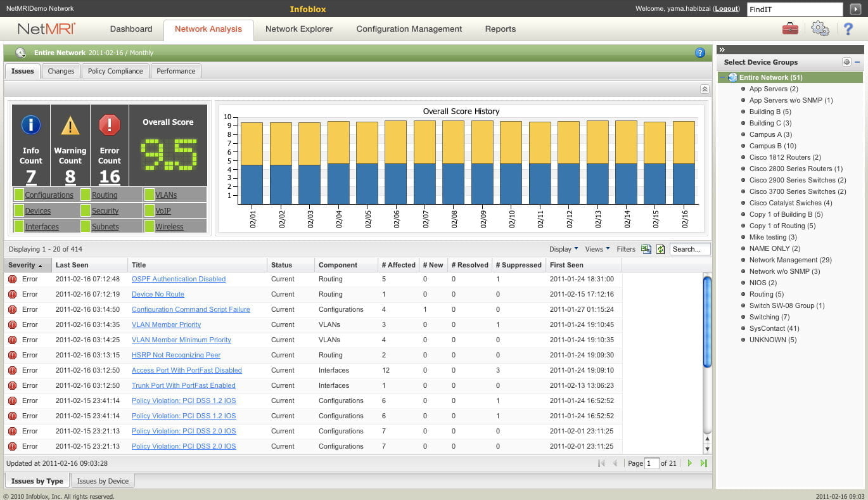
Task: Collapse the right panel double-arrow icon
Action: point(722,49)
